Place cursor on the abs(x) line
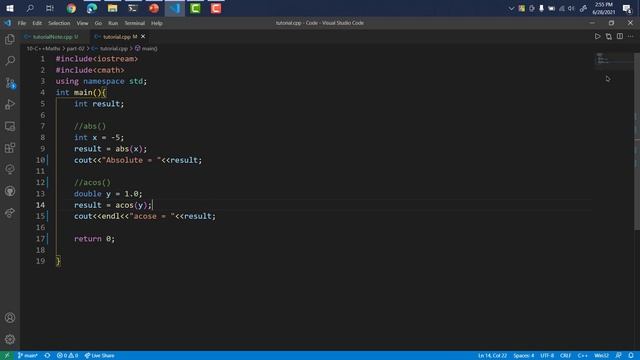This screenshot has height=360, width=640. tap(110, 149)
